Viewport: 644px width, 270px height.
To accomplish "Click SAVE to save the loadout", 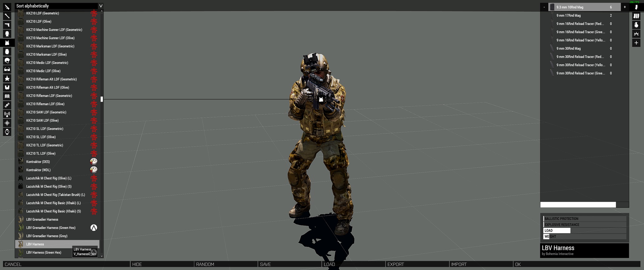I will (290, 264).
